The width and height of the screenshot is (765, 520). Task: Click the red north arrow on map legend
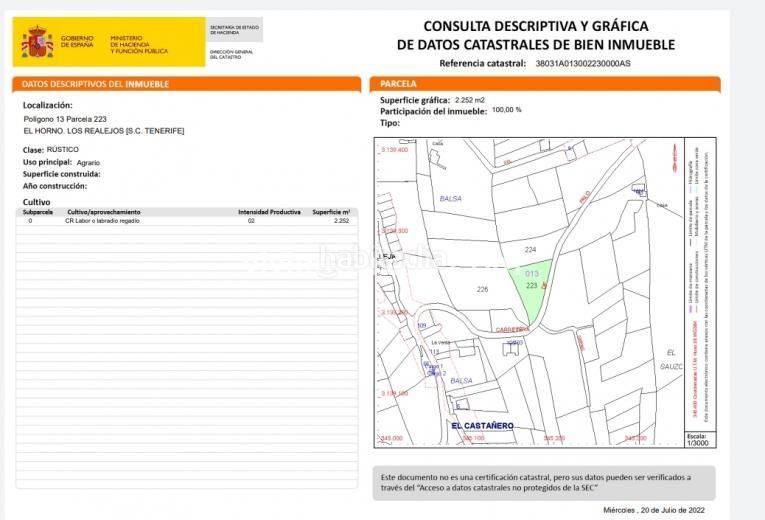675,158
